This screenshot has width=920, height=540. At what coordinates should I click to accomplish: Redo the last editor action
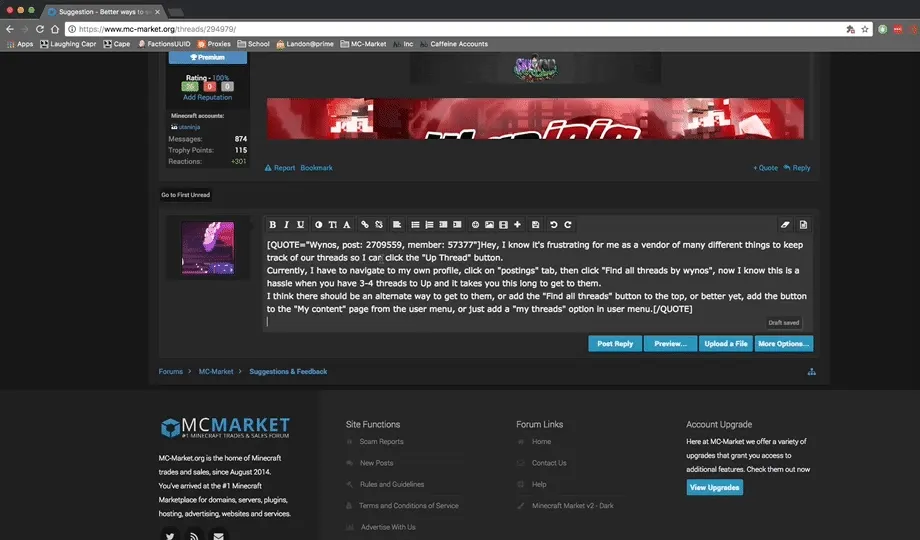point(568,225)
